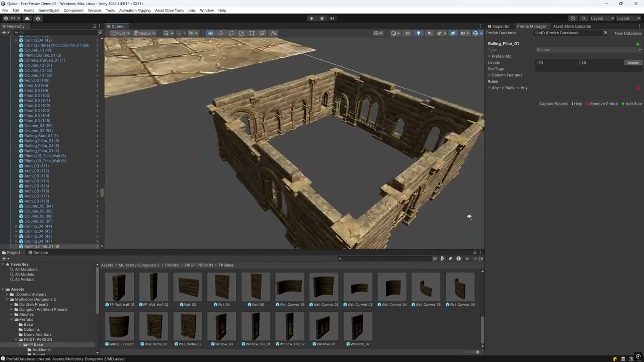Click the green plus icon beside Railing_Pillar_01

[x=638, y=44]
